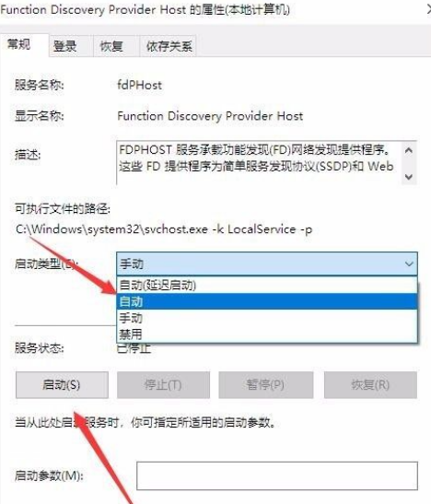Click description scrollbar up arrow
This screenshot has height=504, width=431.
(409, 150)
